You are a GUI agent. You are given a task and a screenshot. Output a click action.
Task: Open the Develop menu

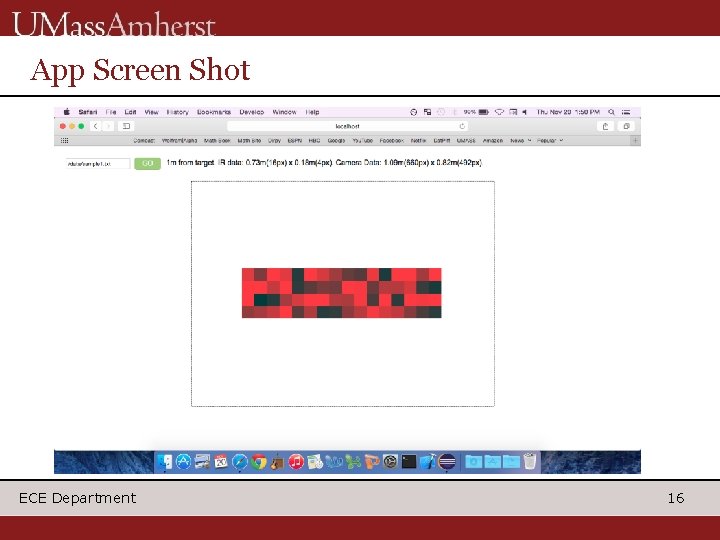tap(252, 112)
